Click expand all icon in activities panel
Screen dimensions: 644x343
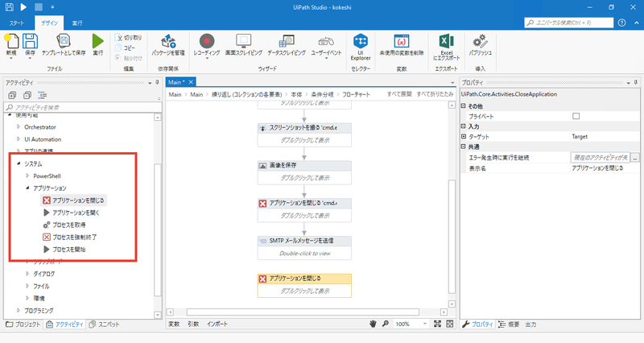point(12,95)
